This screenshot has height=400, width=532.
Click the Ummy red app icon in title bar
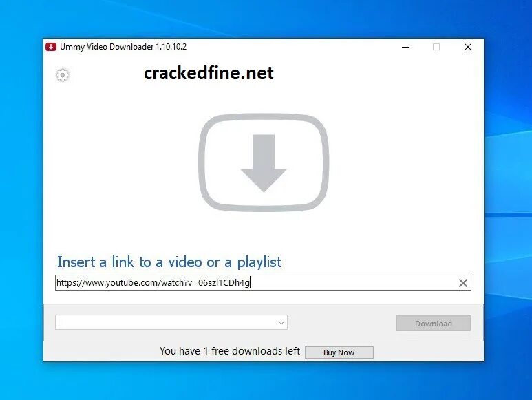click(51, 47)
